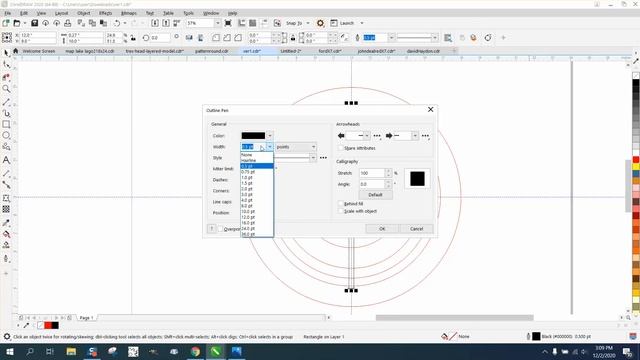Click the calligraphy Default button
Screen dimensions: 640x360
pos(375,195)
